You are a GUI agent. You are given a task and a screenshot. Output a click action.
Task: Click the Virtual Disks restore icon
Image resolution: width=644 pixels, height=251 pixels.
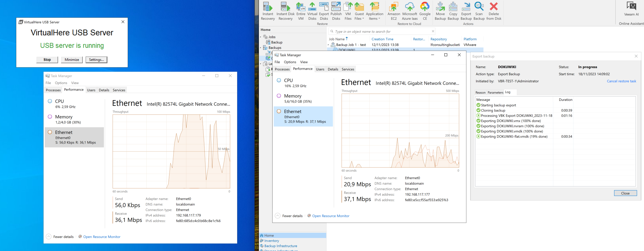point(312,11)
